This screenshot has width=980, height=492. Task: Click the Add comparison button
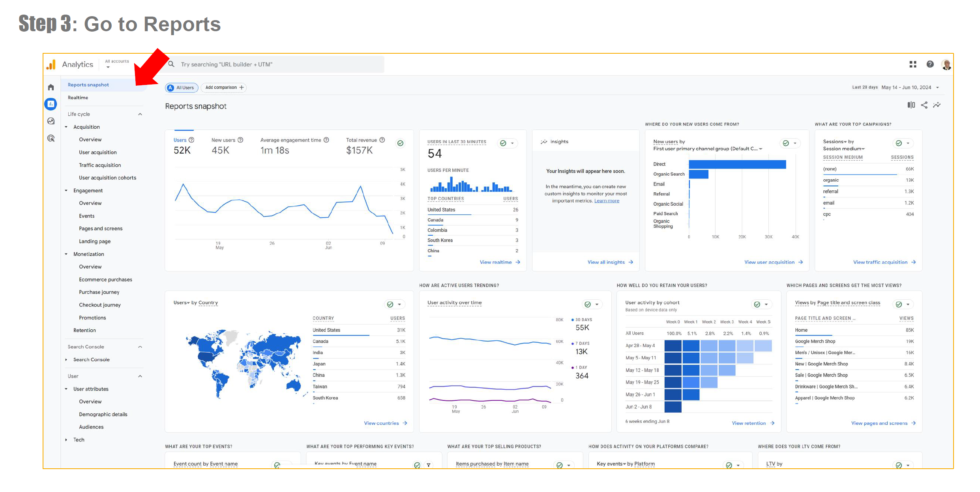pyautogui.click(x=224, y=88)
